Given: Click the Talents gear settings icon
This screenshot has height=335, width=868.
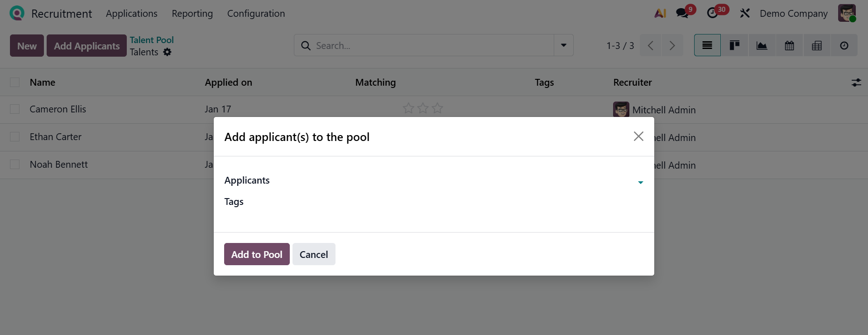Looking at the screenshot, I should [167, 52].
